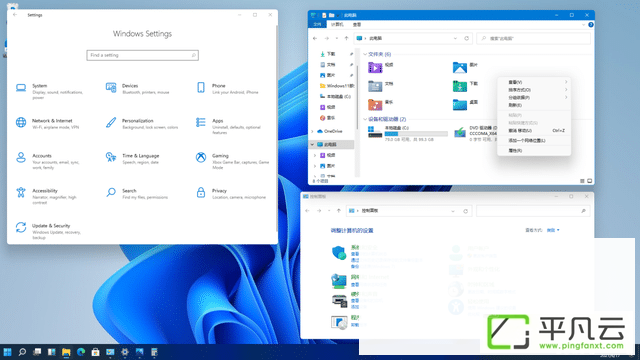The height and width of the screenshot is (360, 640).
Task: Click the Up arrow in File Explorer navigation
Action: 347,38
